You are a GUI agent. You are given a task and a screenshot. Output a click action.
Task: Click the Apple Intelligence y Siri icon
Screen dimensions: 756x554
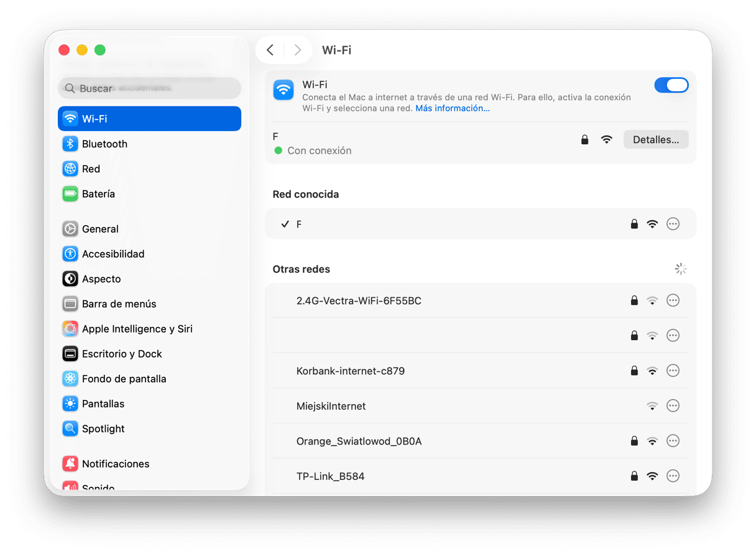[70, 329]
